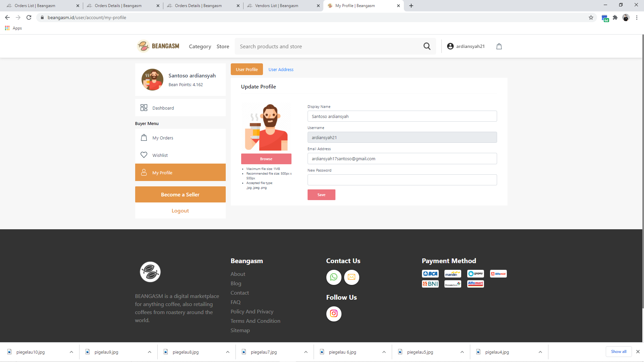Open the piegelau10.jpg downloaded file
Image resolution: width=644 pixels, height=362 pixels.
coord(31,352)
